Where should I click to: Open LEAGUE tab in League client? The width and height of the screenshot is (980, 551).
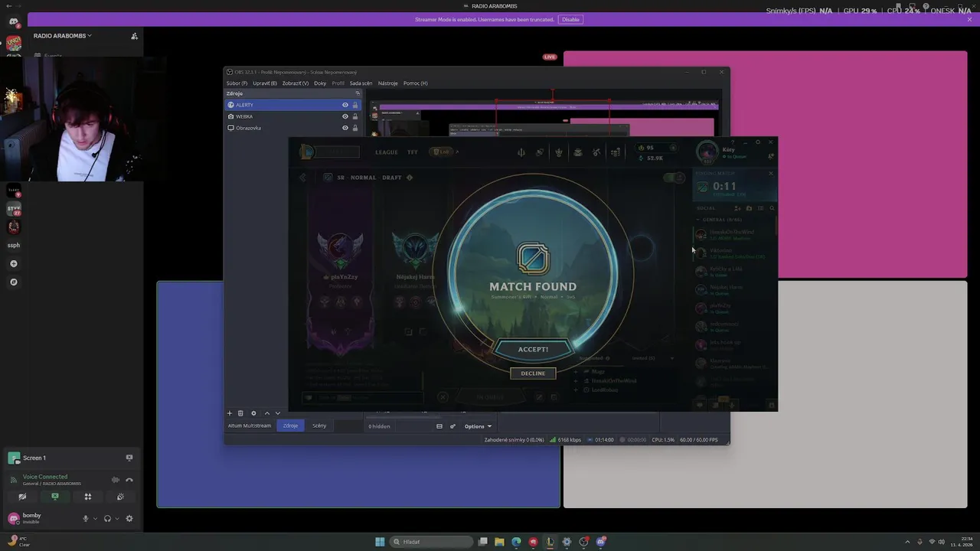(387, 152)
